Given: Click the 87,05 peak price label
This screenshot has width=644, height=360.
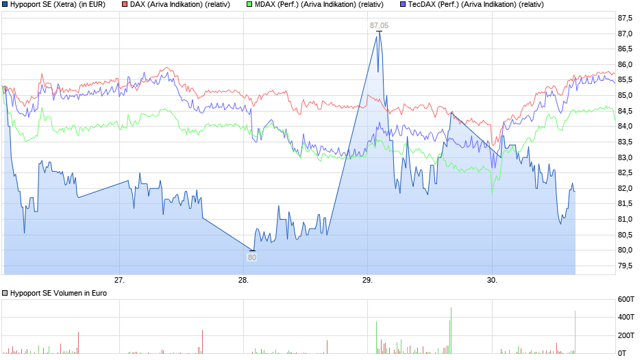Looking at the screenshot, I should click(x=379, y=25).
